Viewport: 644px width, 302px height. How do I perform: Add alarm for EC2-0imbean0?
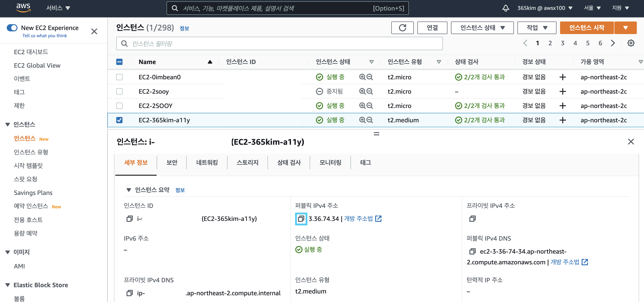pyautogui.click(x=563, y=77)
